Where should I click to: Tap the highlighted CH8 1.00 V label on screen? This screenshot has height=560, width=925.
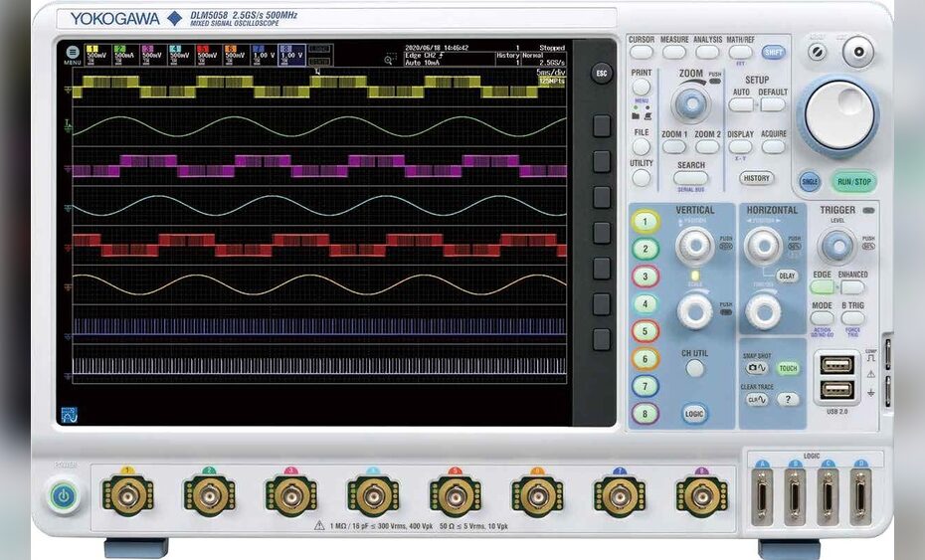click(x=292, y=55)
